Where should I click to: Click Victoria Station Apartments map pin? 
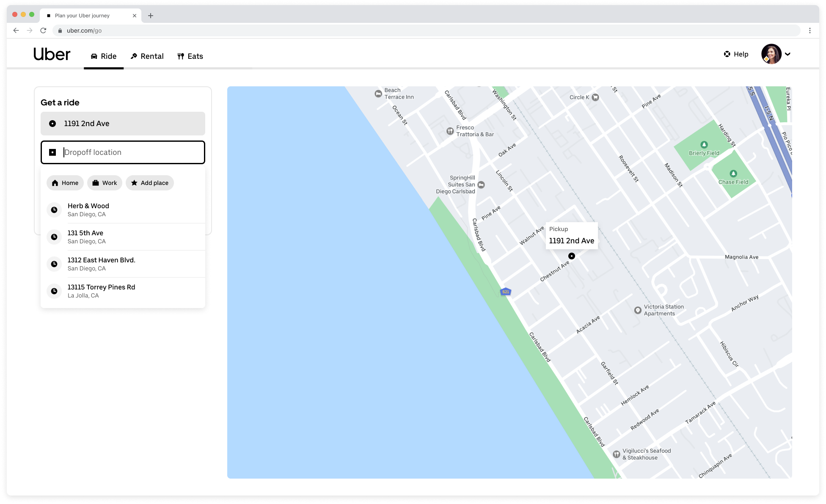point(638,310)
